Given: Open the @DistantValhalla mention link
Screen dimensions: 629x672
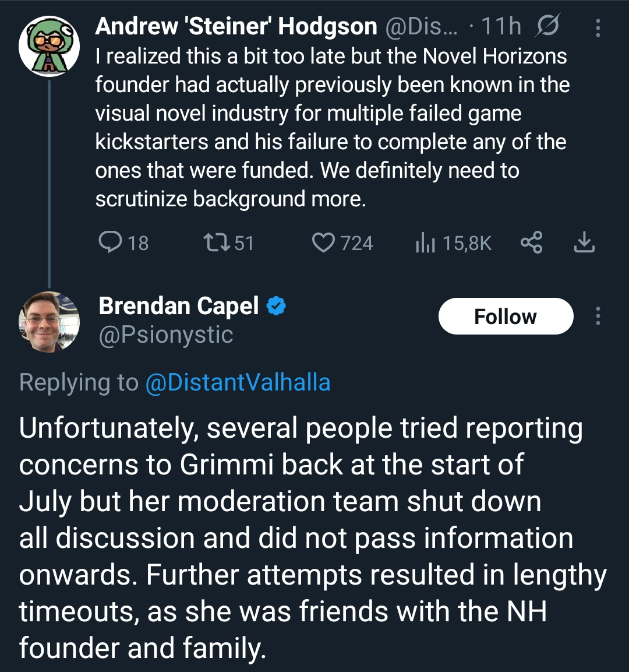Looking at the screenshot, I should 238,382.
